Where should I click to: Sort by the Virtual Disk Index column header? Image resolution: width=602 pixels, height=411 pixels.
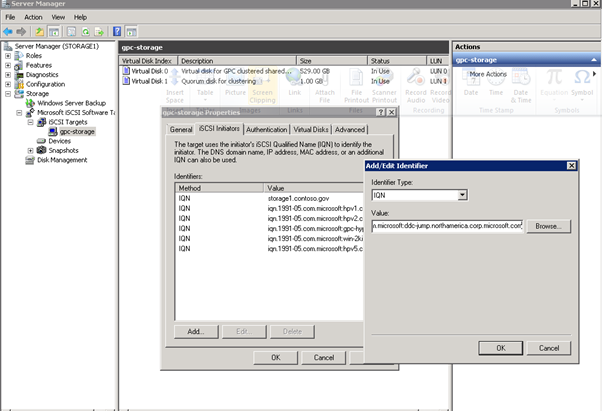(x=148, y=61)
